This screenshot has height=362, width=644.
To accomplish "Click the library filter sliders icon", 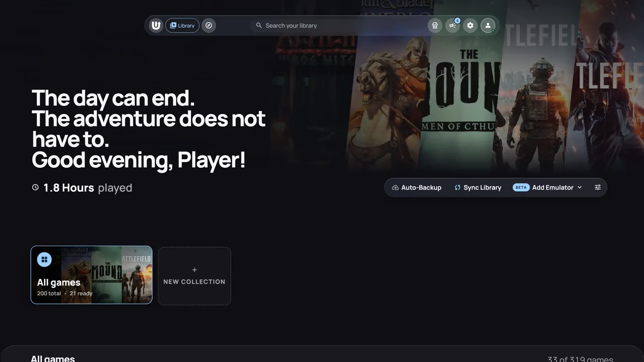I will (598, 187).
